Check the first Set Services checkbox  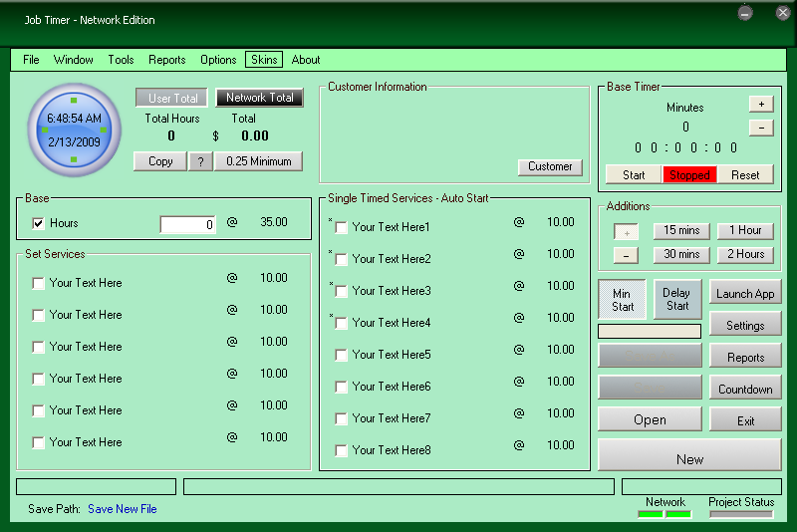pos(38,283)
